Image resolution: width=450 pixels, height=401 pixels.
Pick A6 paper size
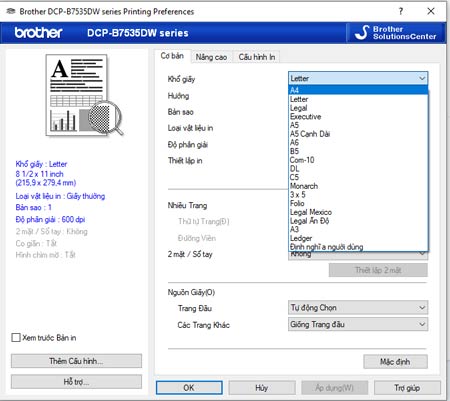[358, 142]
